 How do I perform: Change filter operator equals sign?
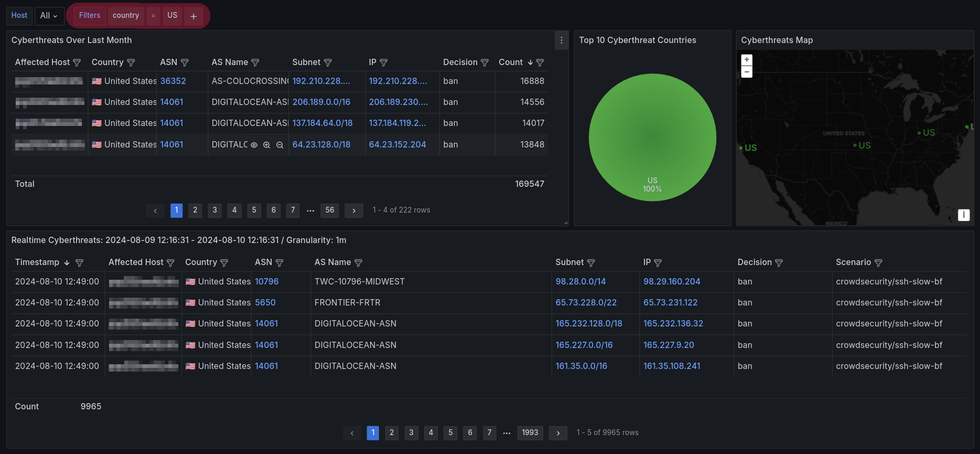pos(153,16)
